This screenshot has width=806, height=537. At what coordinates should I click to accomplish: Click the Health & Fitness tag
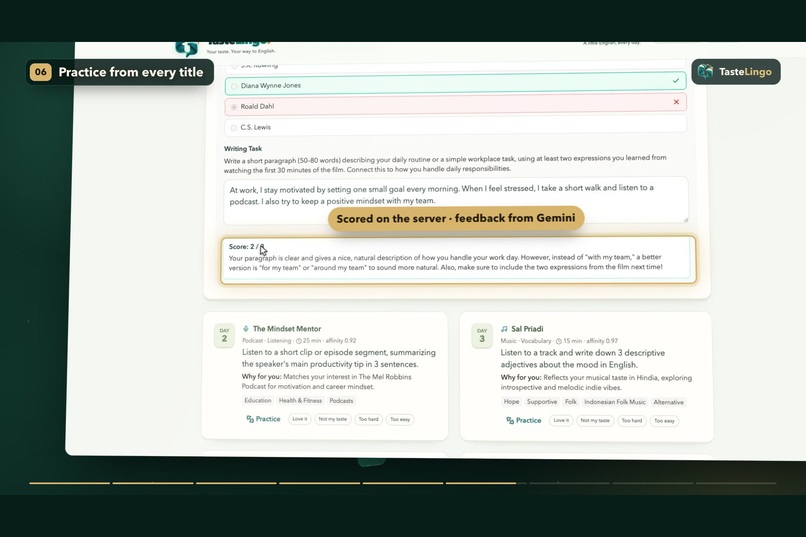point(300,400)
